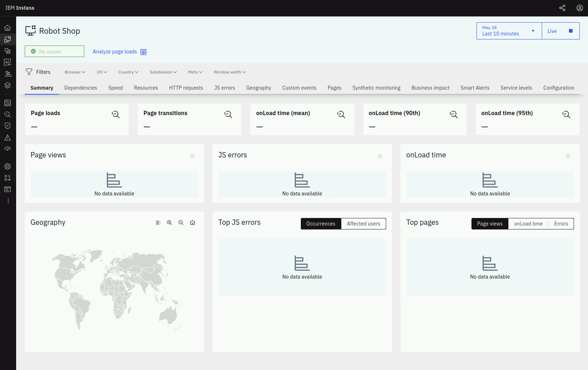Open Page views chart legend menu icon
Viewport: 588px width, 370px height.
(192, 156)
